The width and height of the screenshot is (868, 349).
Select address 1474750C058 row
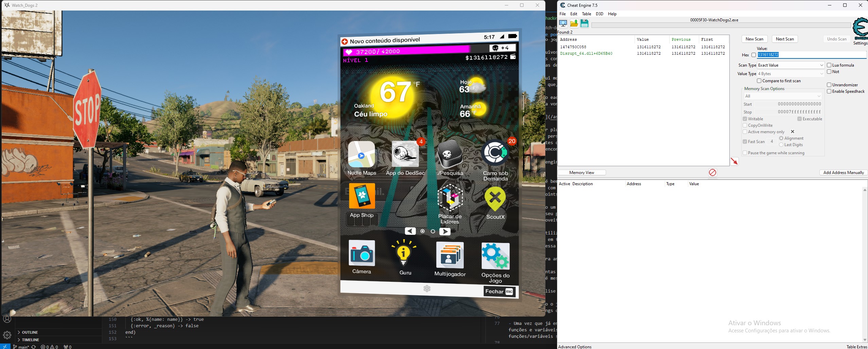pos(643,47)
